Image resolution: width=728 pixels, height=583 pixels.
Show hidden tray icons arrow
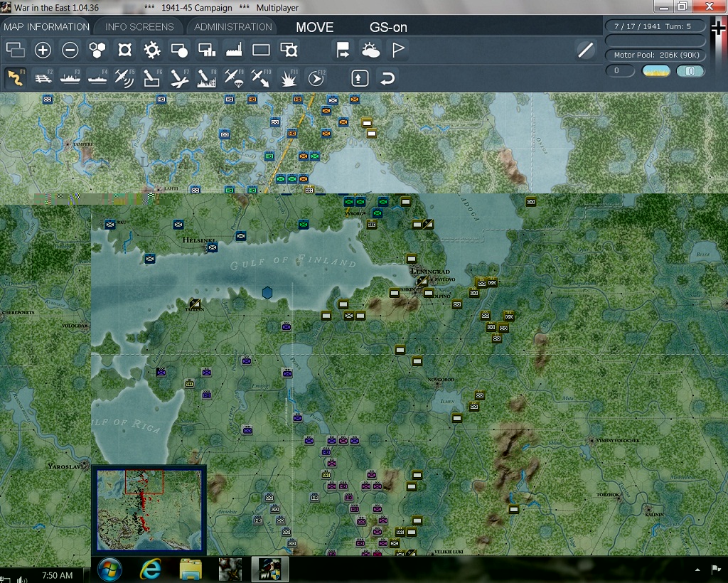tap(697, 569)
